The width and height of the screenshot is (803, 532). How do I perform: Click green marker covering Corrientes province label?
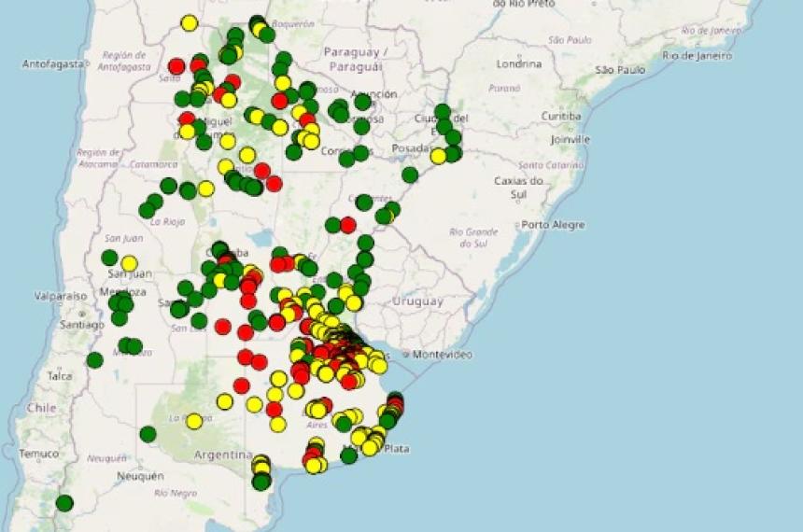point(363,203)
